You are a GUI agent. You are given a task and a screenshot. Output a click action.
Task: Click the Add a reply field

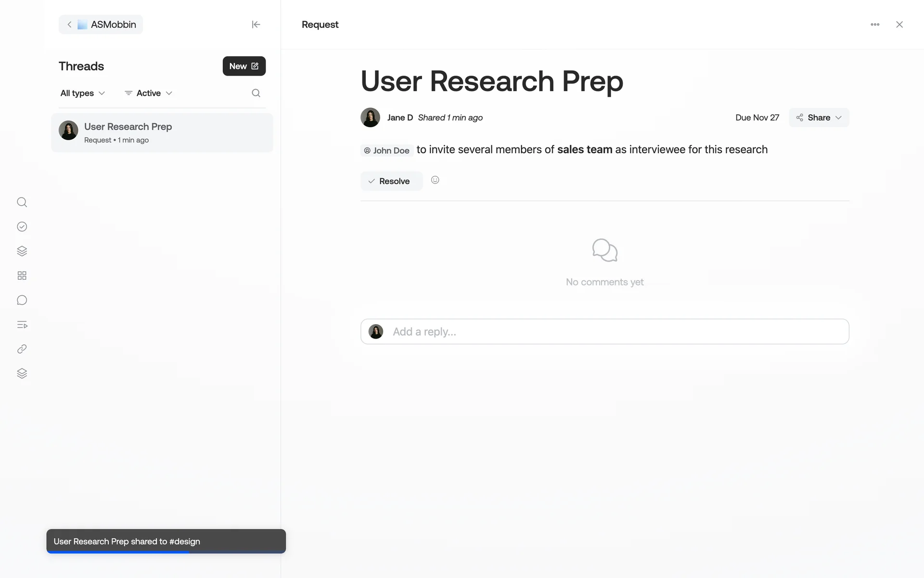coord(604,331)
